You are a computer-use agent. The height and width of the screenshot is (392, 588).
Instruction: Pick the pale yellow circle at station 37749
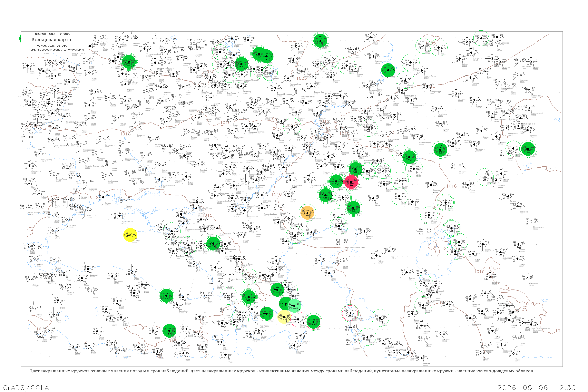(284, 317)
